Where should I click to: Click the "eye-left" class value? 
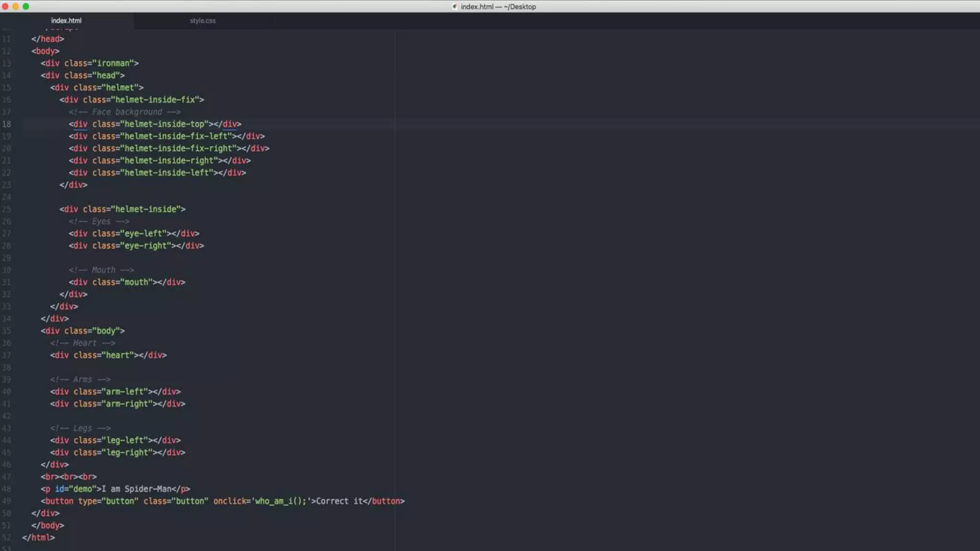[x=143, y=233]
